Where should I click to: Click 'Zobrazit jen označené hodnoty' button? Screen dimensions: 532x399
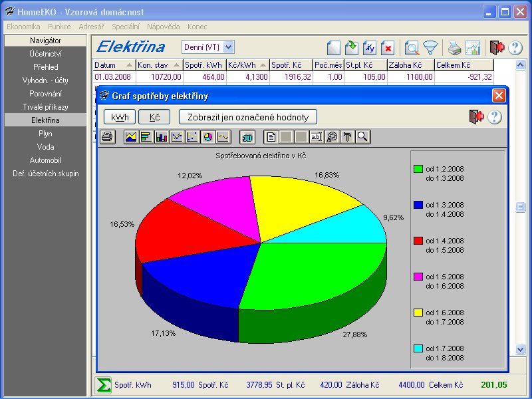point(248,117)
